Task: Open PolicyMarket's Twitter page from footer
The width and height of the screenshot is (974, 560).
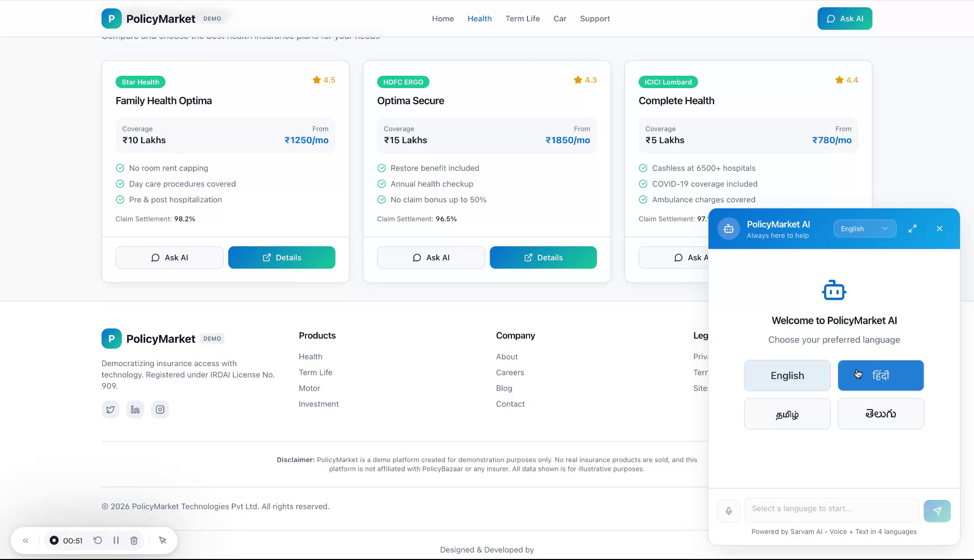Action: [x=110, y=409]
